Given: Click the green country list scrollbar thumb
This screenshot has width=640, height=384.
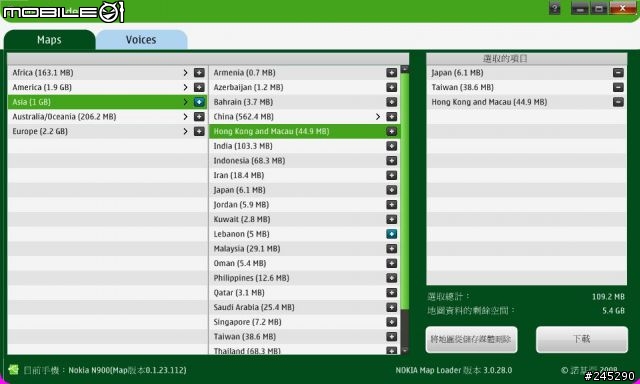Looking at the screenshot, I should (x=404, y=190).
